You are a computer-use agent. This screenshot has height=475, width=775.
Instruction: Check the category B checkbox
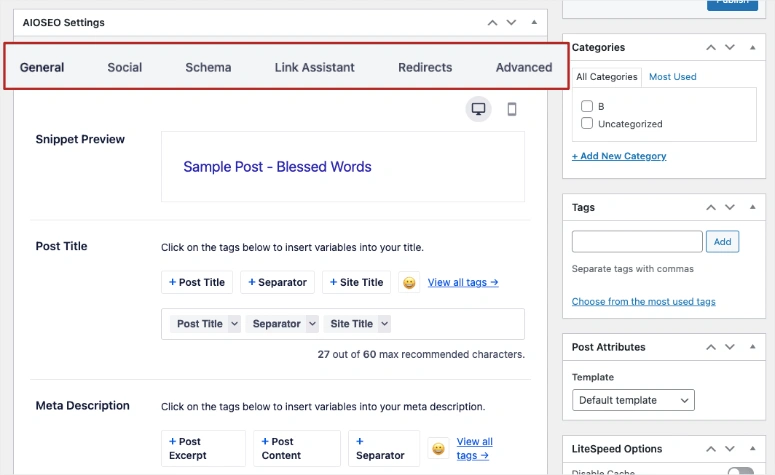click(x=587, y=106)
